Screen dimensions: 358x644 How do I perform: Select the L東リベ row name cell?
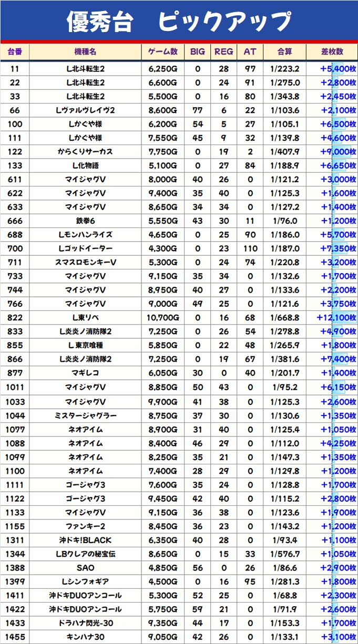click(x=85, y=318)
